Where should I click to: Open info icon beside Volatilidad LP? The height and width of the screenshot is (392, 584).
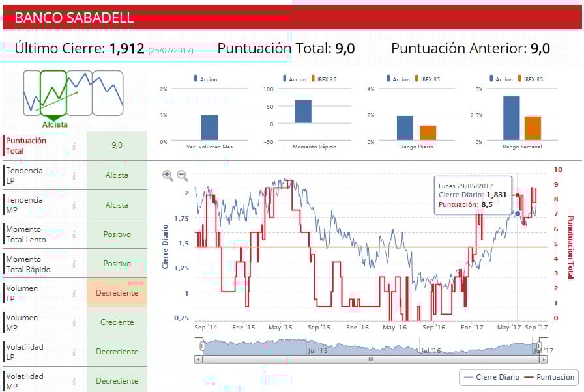[74, 352]
